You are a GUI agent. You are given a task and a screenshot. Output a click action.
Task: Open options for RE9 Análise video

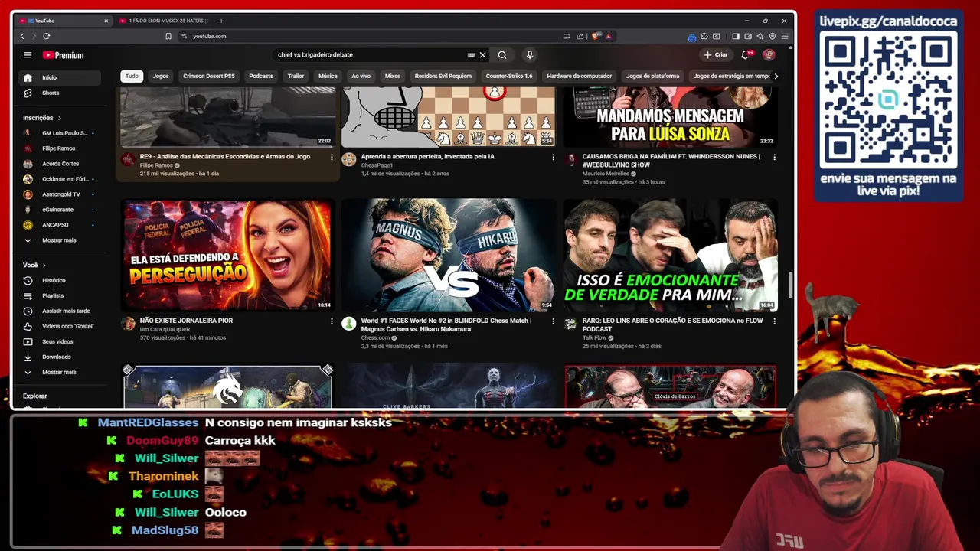(x=332, y=157)
